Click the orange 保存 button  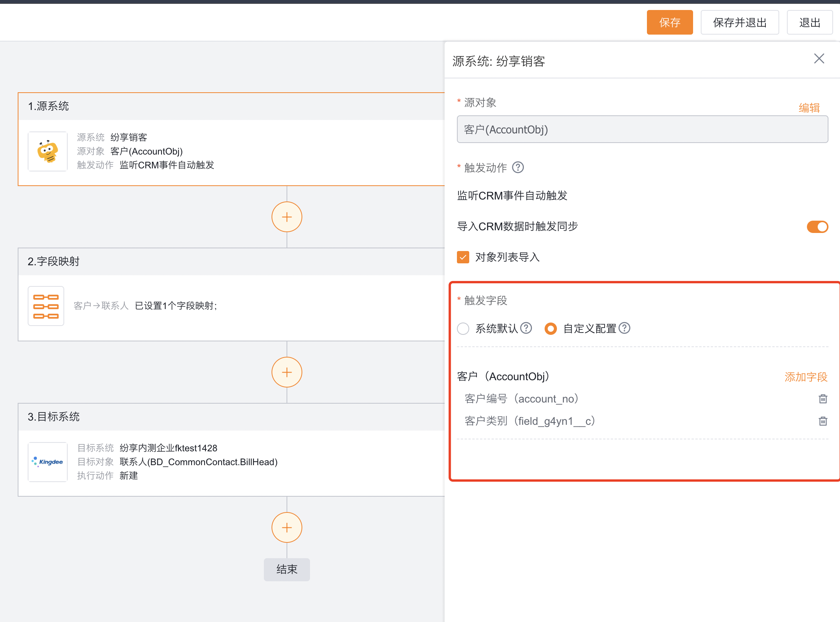pyautogui.click(x=670, y=23)
